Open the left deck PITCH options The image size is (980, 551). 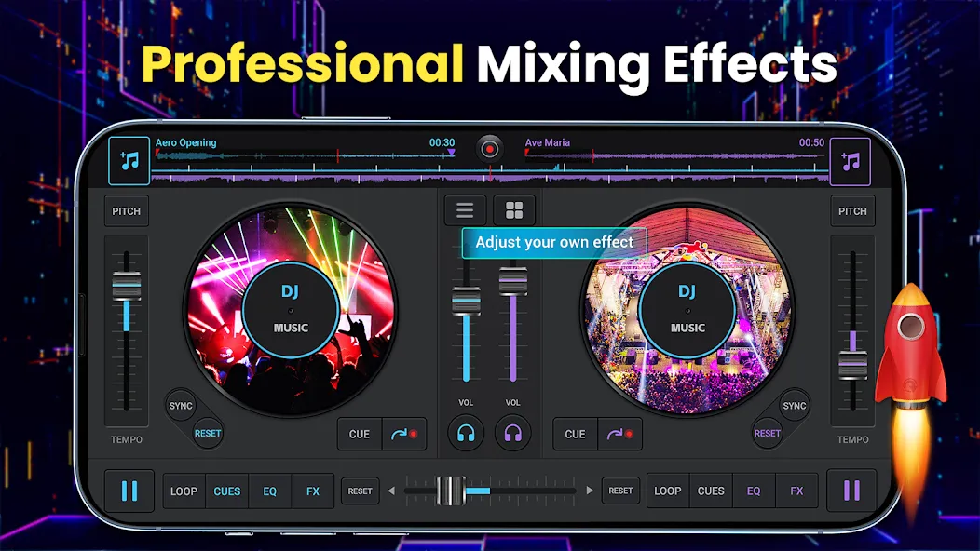click(127, 211)
